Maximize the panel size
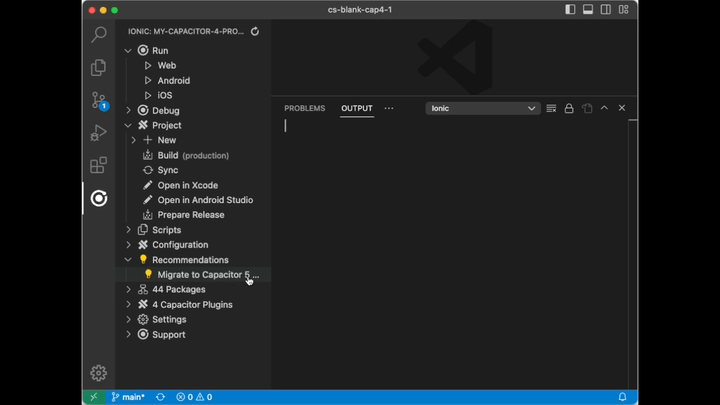Screen dimensions: 720x405 pyautogui.click(x=604, y=108)
